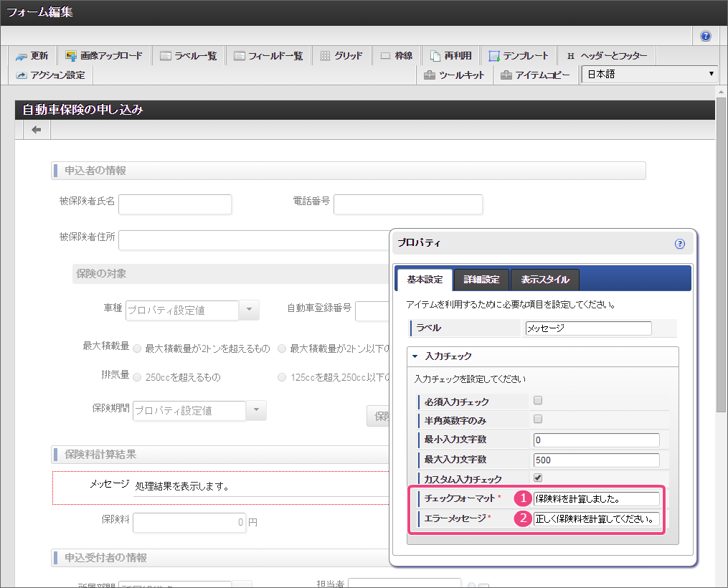Expand the 車種 dropdown arrow
This screenshot has height=588, width=728.
click(248, 310)
